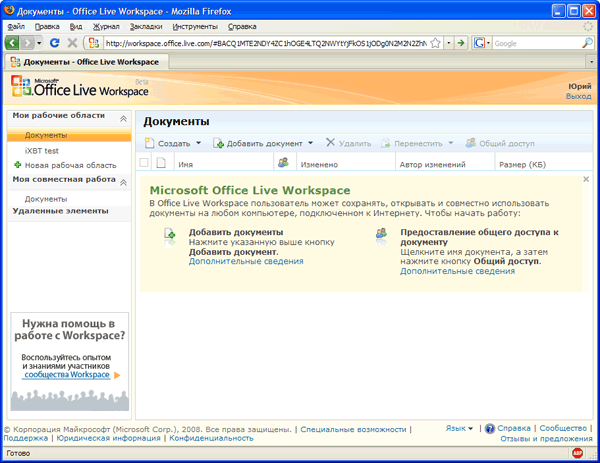Image resolution: width=600 pixels, height=463 pixels.
Task: Open the Правка menu
Action: click(x=47, y=26)
